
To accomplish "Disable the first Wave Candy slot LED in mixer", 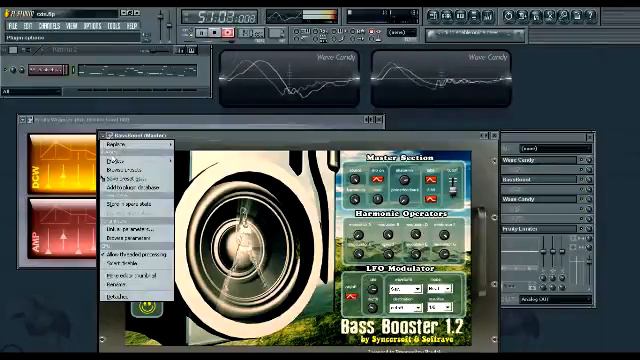I will click(582, 160).
